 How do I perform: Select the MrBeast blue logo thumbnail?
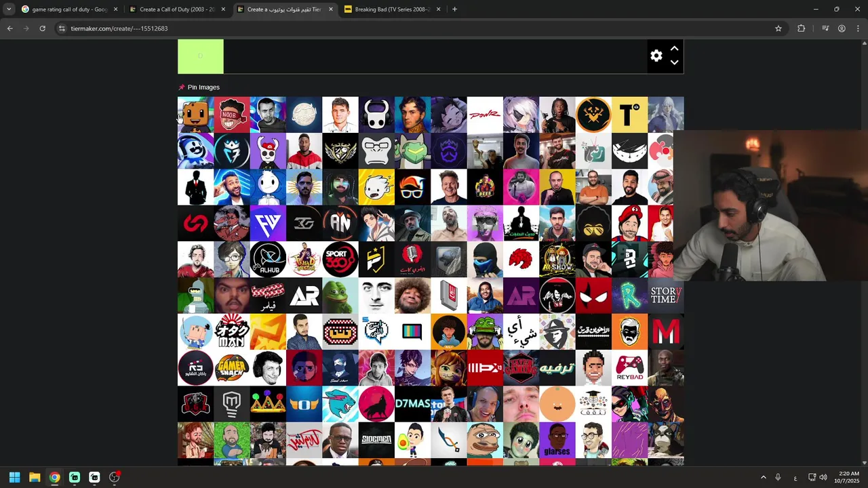coord(340,404)
